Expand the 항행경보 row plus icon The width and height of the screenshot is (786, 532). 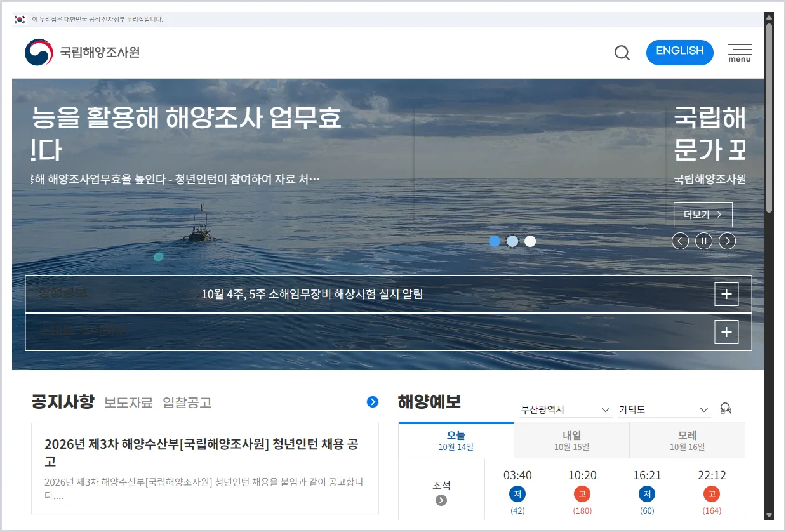pos(726,294)
